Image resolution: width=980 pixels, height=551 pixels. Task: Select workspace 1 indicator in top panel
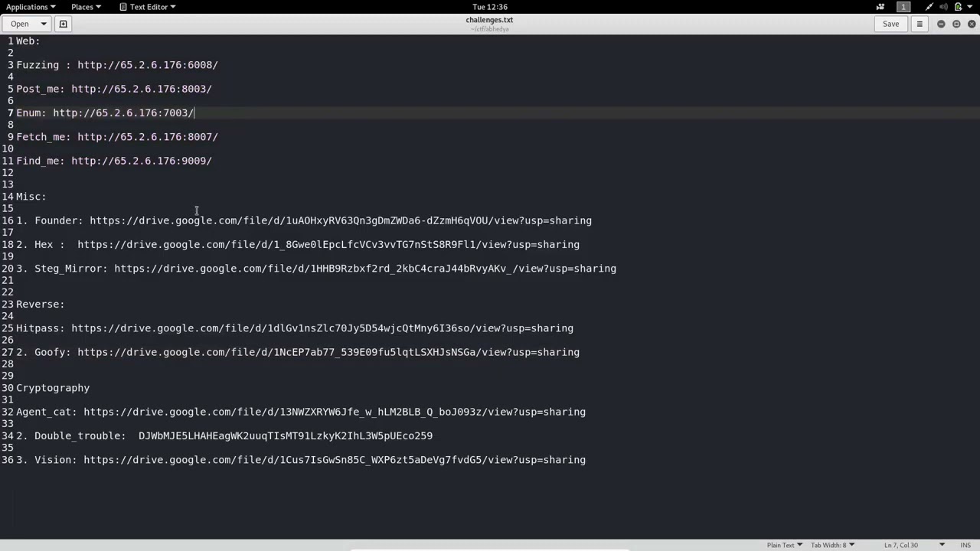(x=903, y=7)
